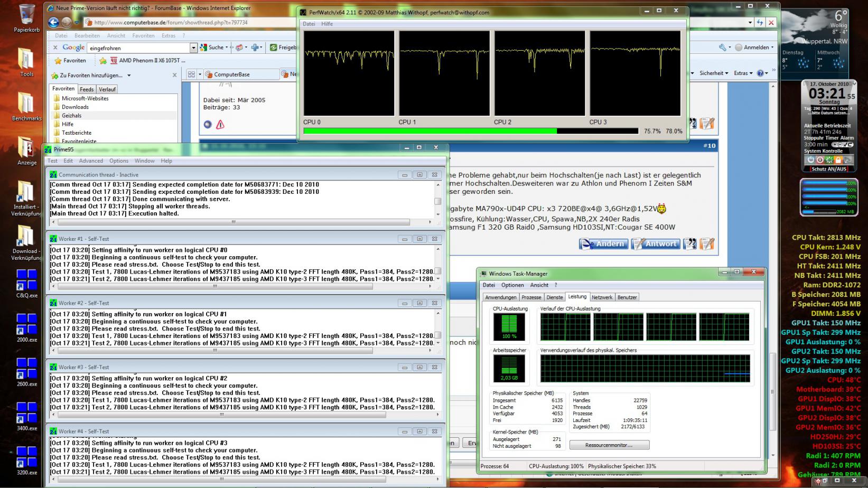868x488 pixels.
Task: Click the Antwort reply button
Action: pos(655,243)
